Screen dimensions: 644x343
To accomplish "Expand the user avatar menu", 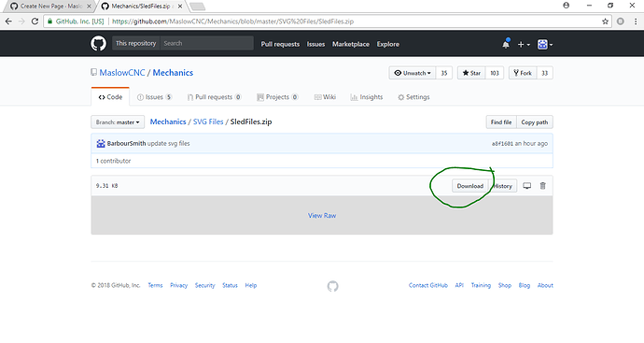I will (x=545, y=45).
